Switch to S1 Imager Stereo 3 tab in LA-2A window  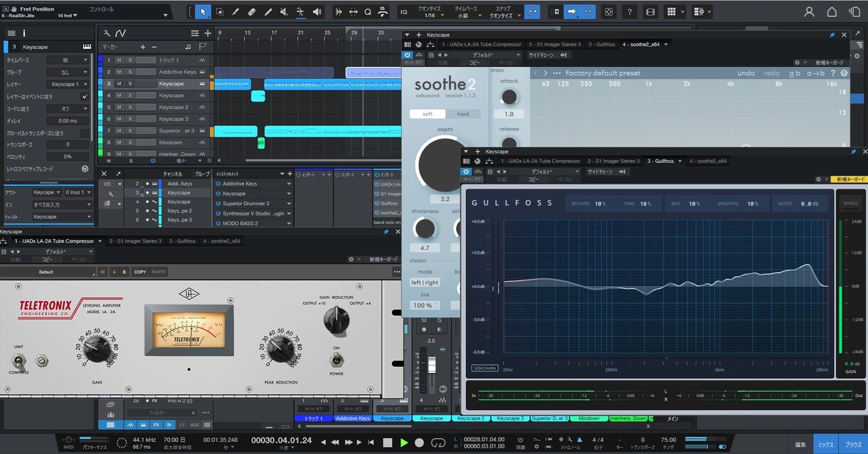click(x=136, y=241)
